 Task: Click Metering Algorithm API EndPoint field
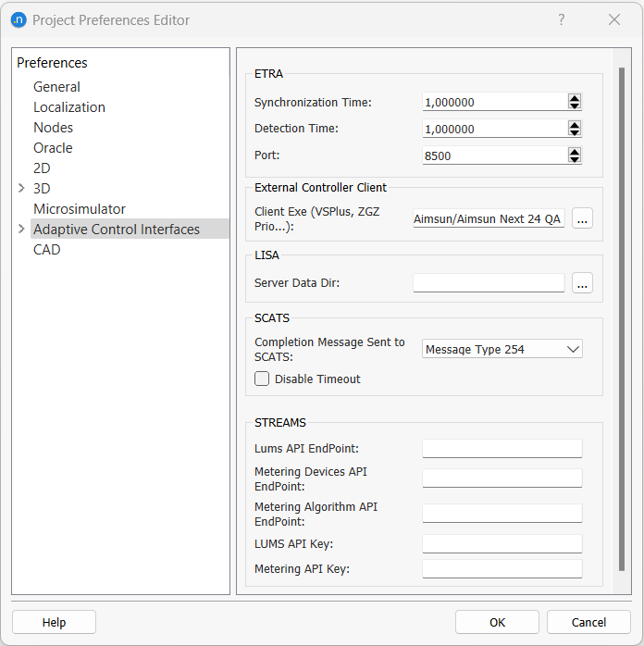(x=502, y=513)
